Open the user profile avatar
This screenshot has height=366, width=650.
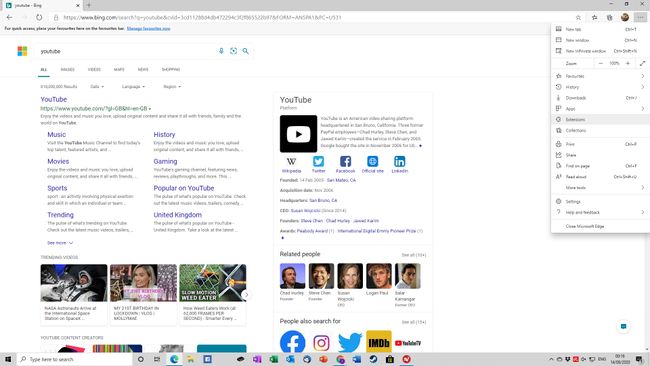625,17
